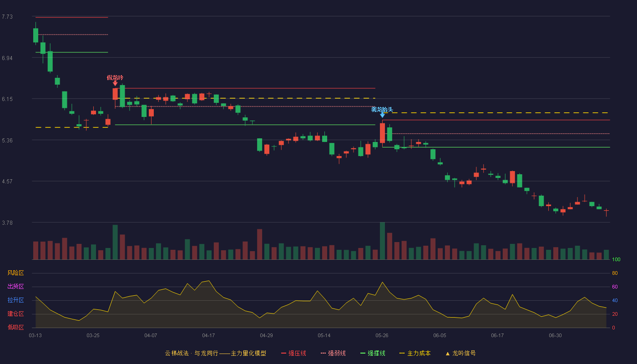Image resolution: width=637 pixels, height=364 pixels.
Task: Click the 06-30 date axis label
Action: [555, 335]
